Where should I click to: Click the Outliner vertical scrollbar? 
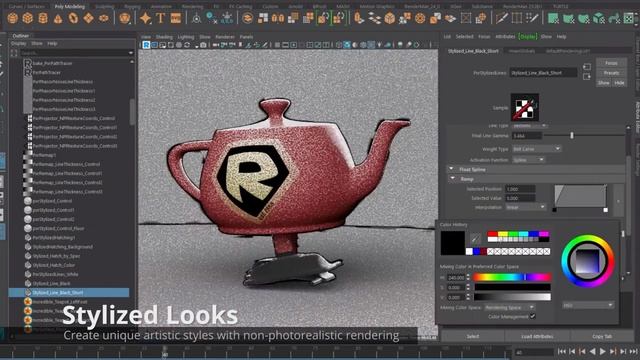[132, 112]
